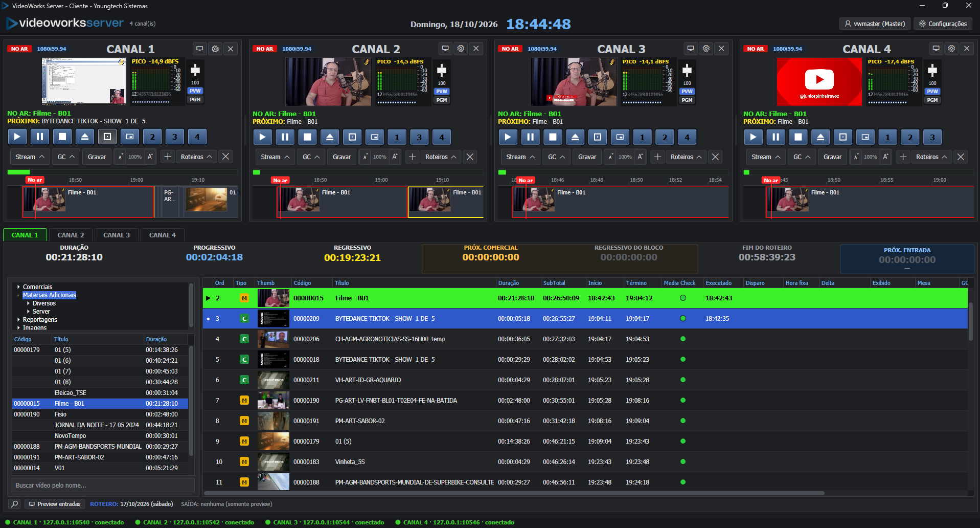
Task: Open Canal 4 settings gear
Action: (951, 49)
